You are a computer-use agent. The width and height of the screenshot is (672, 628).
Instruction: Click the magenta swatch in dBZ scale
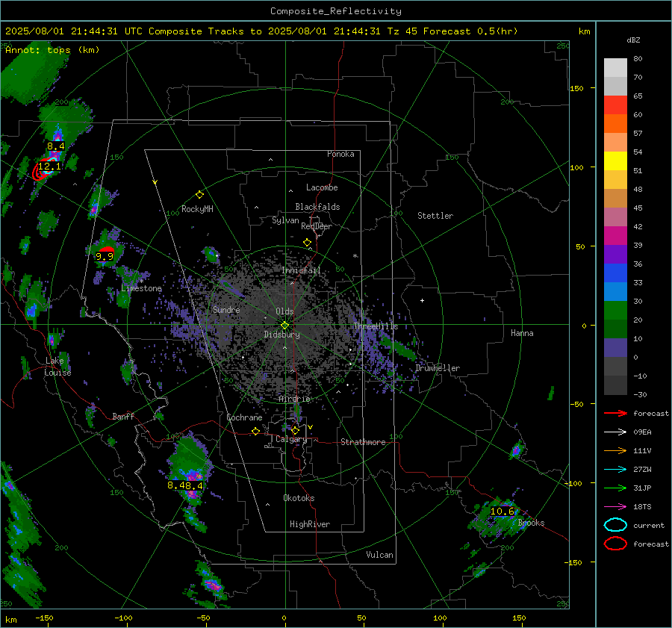point(615,236)
